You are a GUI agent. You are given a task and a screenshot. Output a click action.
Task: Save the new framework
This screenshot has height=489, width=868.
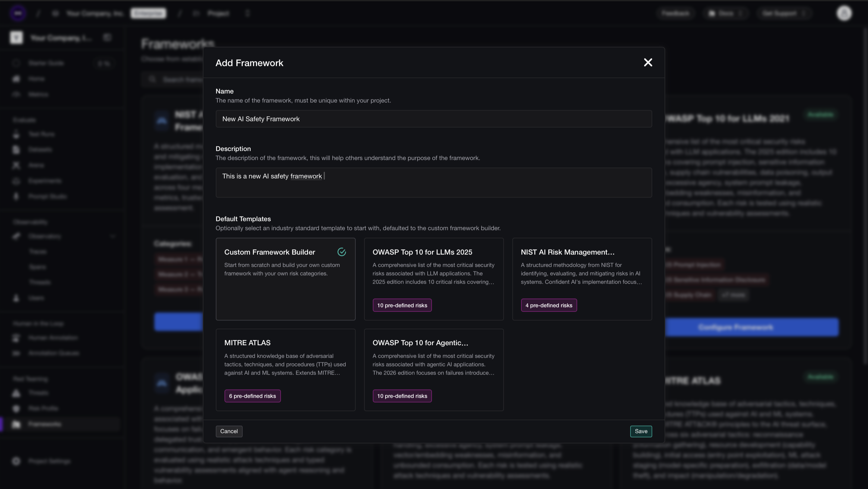[x=641, y=431]
